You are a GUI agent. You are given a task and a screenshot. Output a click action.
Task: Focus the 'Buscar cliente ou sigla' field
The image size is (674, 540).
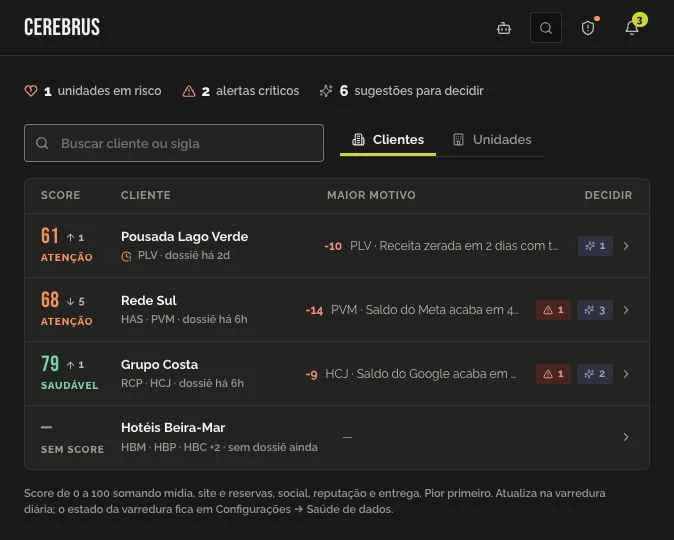pos(174,143)
